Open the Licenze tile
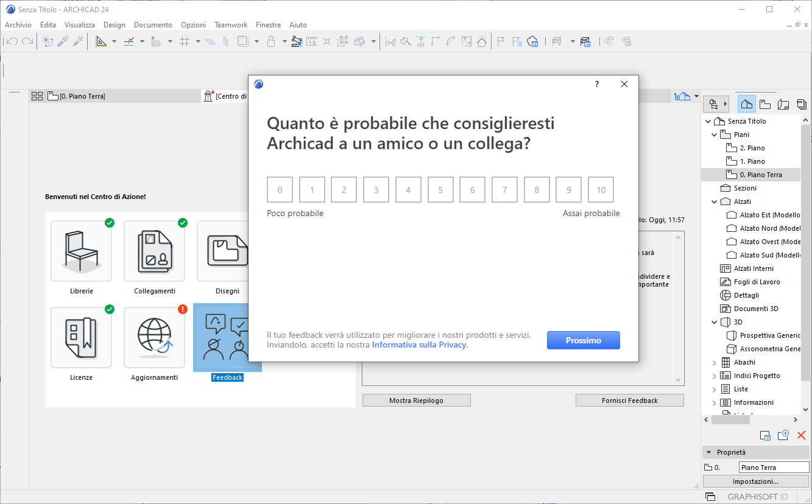This screenshot has width=812, height=504. tap(81, 337)
